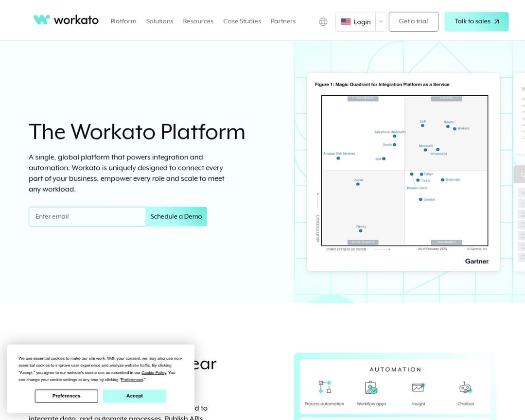Open the Insight icon under Automation
The image size is (525, 420).
(x=418, y=387)
